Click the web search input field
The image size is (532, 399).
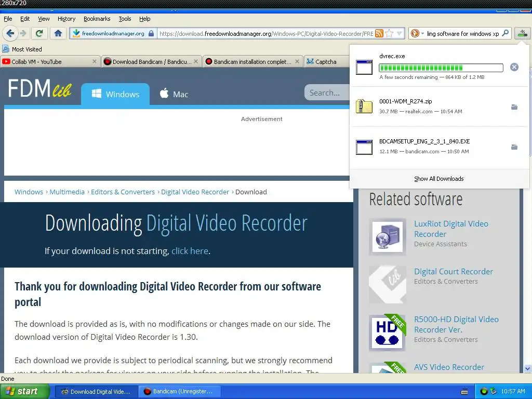click(463, 34)
